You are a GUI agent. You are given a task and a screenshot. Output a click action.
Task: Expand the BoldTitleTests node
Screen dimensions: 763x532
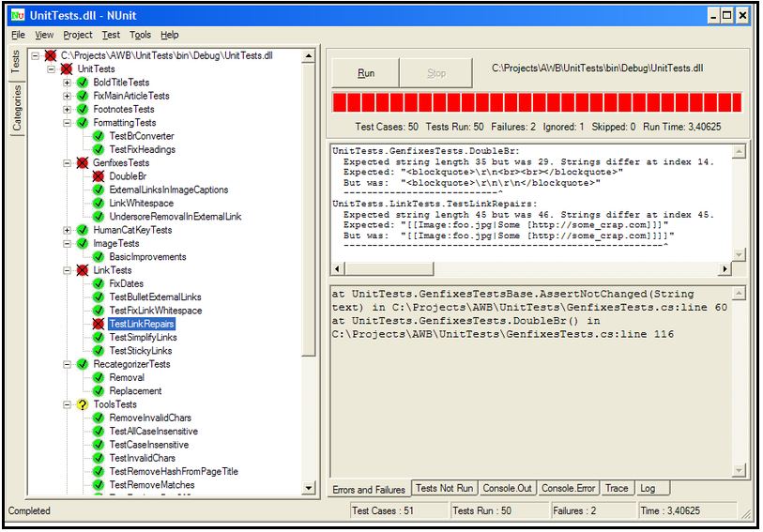[68, 83]
